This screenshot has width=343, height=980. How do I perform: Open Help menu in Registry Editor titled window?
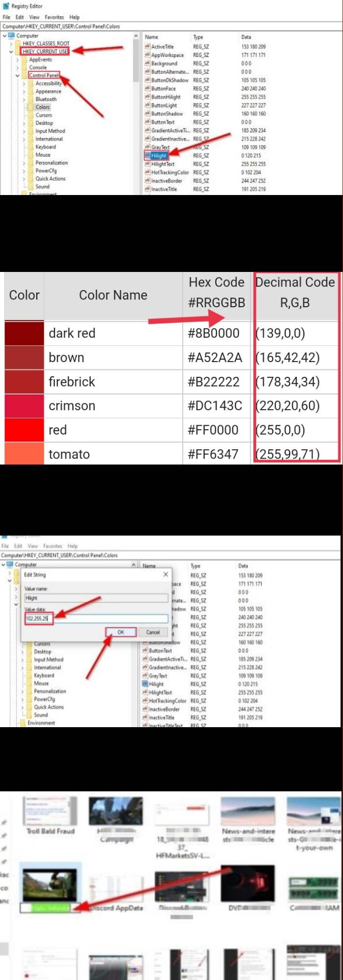click(x=74, y=17)
